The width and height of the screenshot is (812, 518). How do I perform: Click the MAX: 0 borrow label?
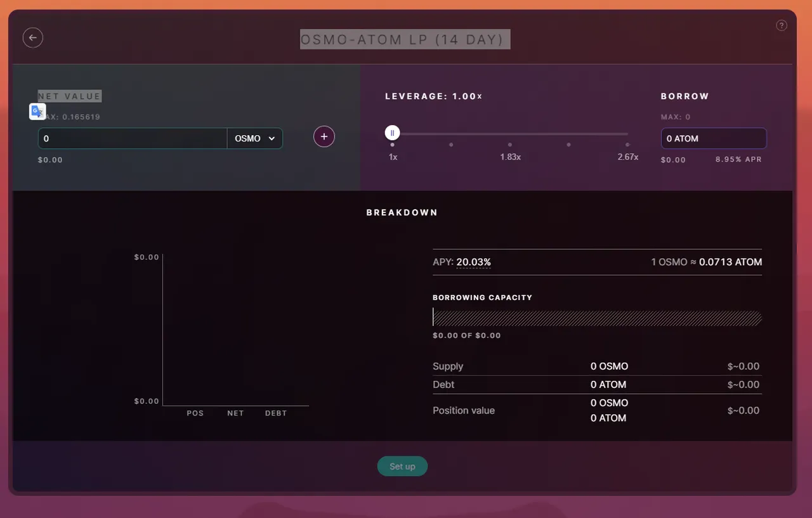click(676, 117)
